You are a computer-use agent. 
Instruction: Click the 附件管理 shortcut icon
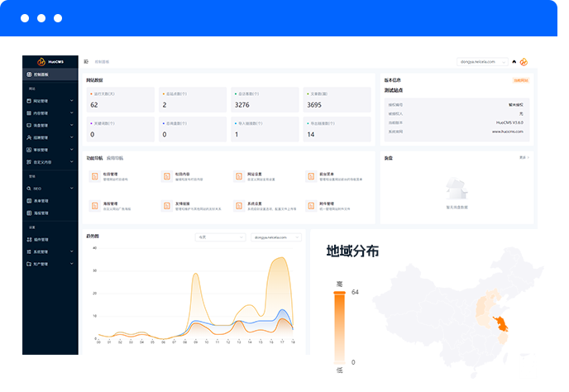click(x=311, y=206)
